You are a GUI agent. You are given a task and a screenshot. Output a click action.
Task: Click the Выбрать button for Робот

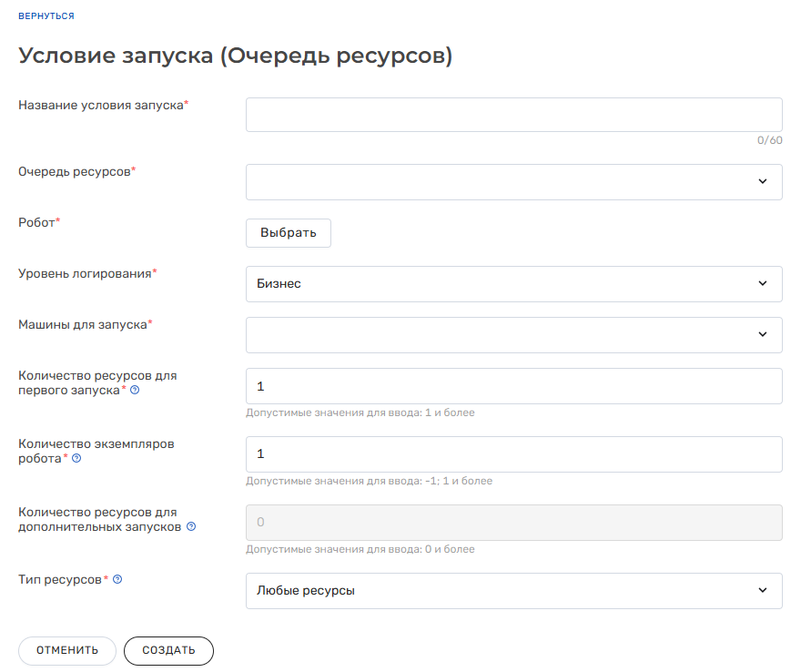pyautogui.click(x=289, y=233)
